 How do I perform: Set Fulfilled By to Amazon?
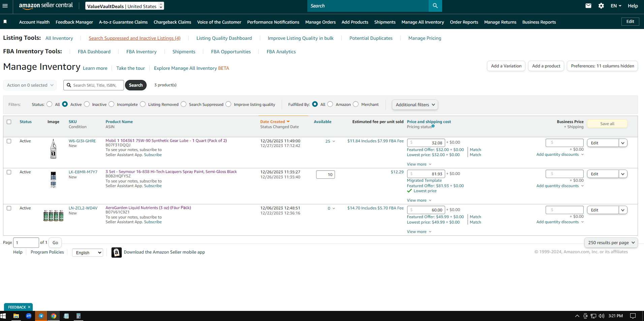330,104
